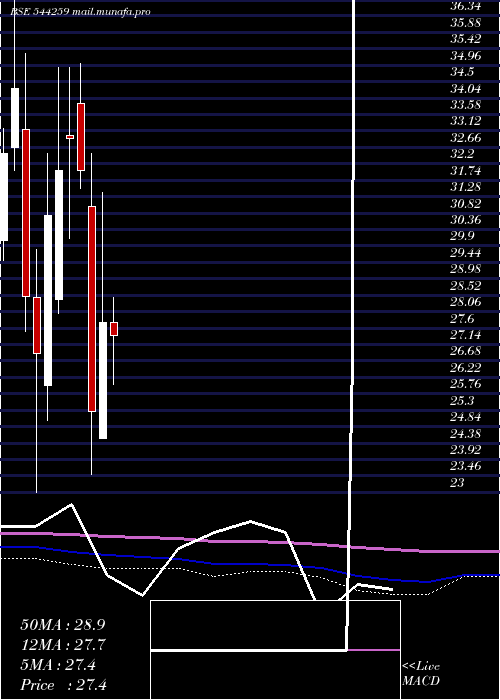
Task: Click the 30.36 price axis label
Action: [466, 220]
